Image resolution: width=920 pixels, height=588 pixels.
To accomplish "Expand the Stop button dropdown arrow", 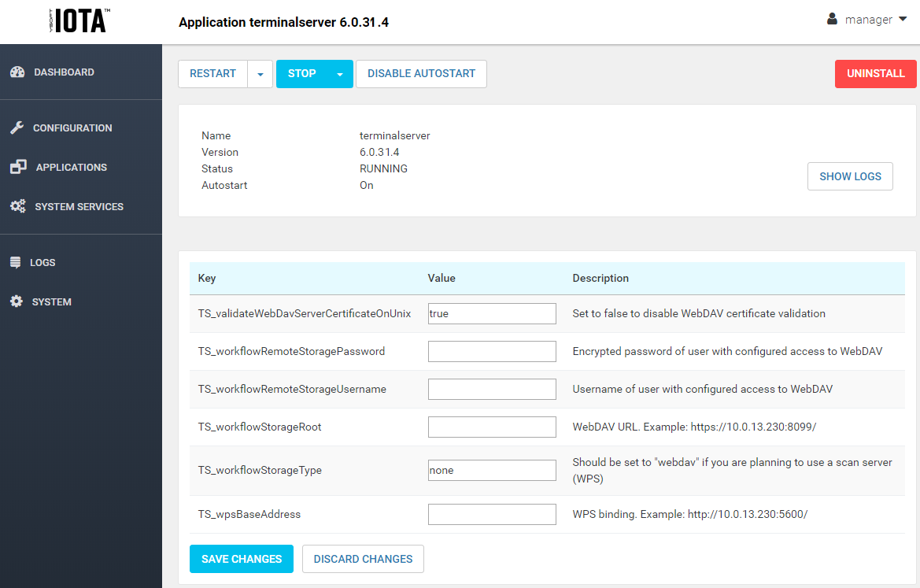I will coord(340,74).
